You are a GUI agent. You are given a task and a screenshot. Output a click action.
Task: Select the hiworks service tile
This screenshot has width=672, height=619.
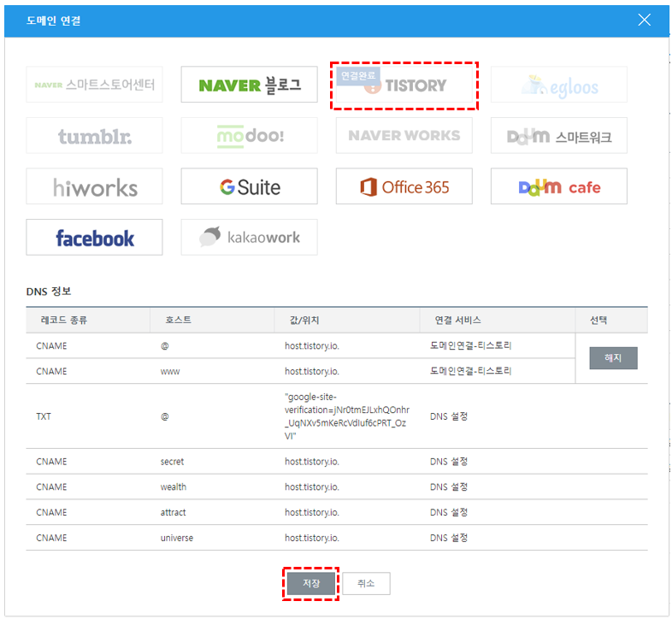(x=94, y=186)
